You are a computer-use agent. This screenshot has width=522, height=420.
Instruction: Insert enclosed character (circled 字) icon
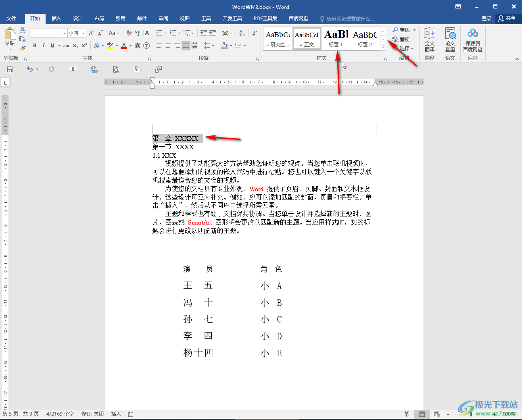(x=146, y=46)
